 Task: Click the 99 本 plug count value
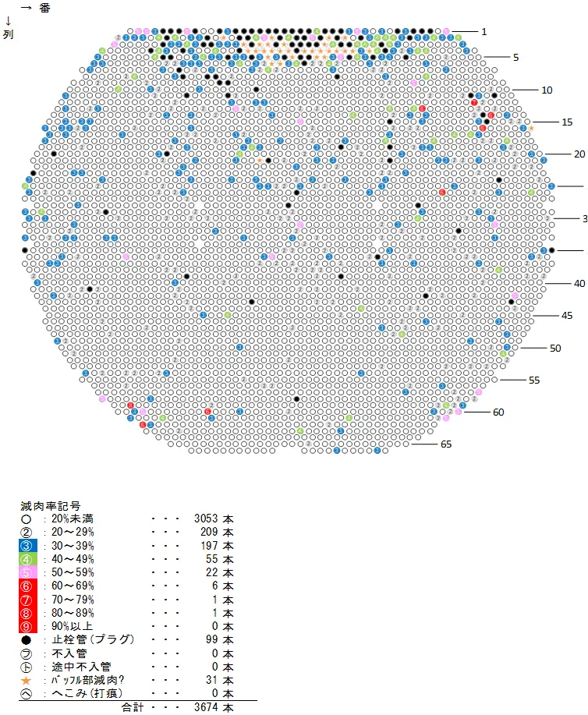click(x=220, y=640)
